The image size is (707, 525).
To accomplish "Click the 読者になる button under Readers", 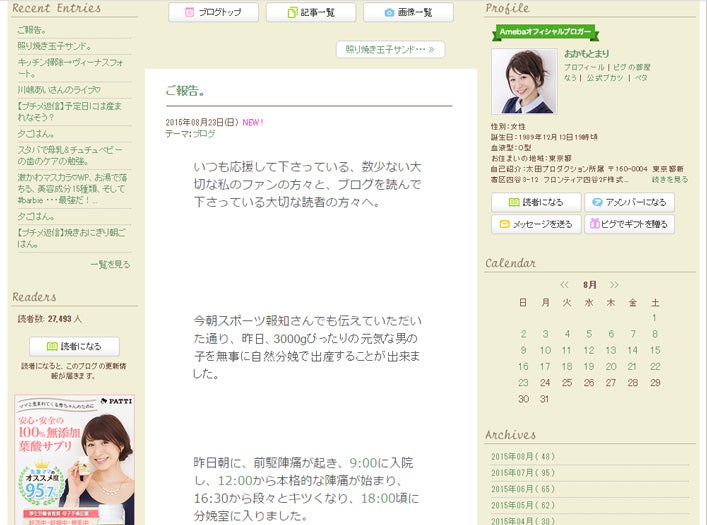I will (74, 346).
